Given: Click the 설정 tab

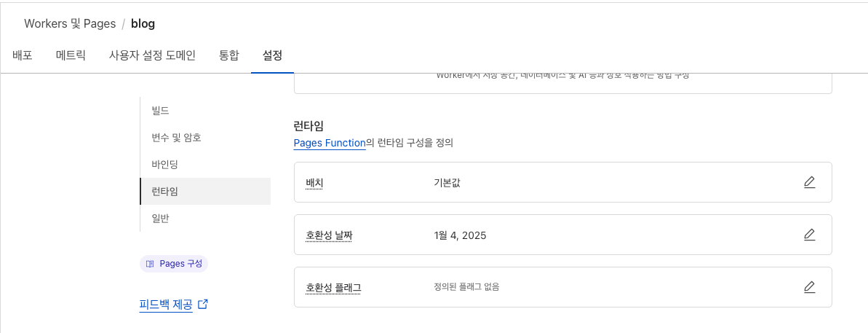Looking at the screenshot, I should (272, 55).
